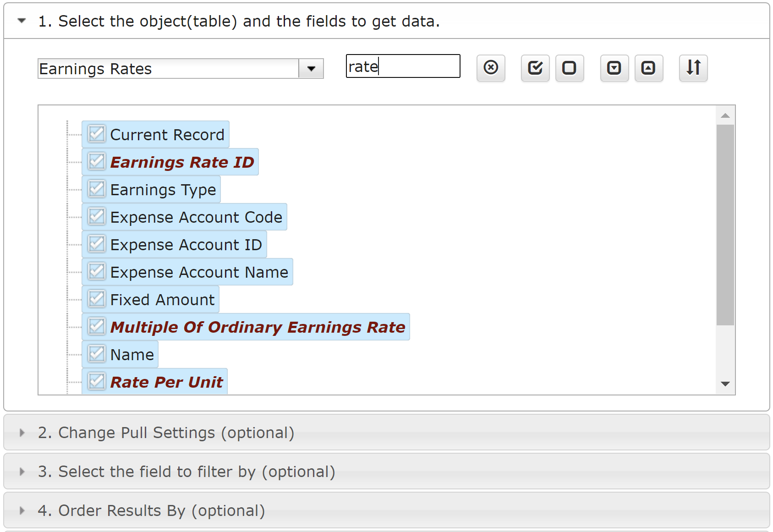
Task: Click the check all fields icon
Action: click(535, 68)
